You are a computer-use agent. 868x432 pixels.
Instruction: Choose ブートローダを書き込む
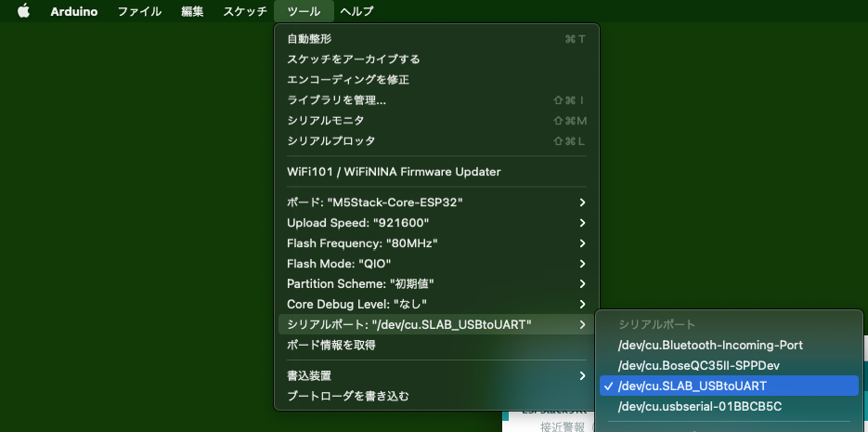click(x=436, y=396)
